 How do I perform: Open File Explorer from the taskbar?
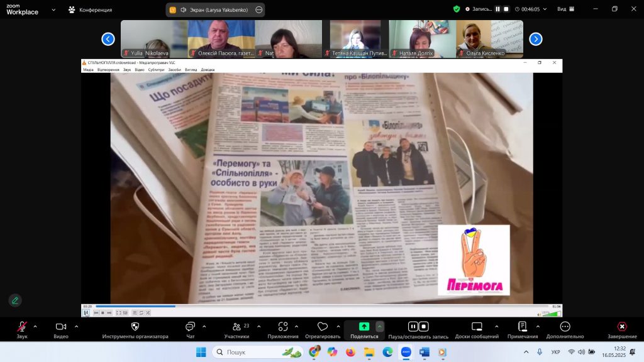coord(369,352)
